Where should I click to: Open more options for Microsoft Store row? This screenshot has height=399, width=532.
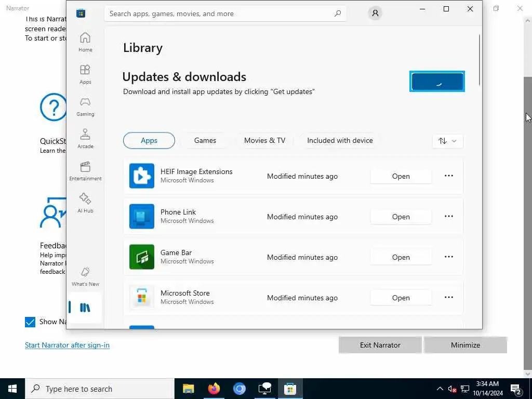pos(448,297)
